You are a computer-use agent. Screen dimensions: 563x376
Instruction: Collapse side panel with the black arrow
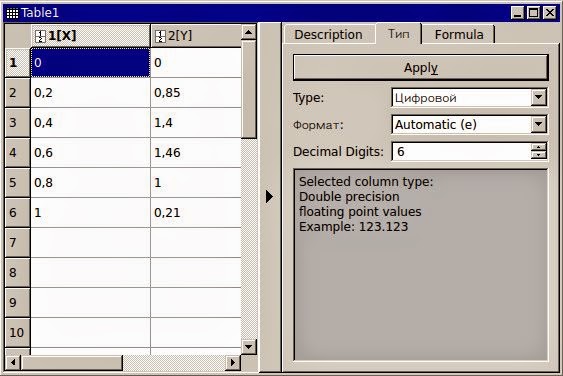pyautogui.click(x=269, y=196)
